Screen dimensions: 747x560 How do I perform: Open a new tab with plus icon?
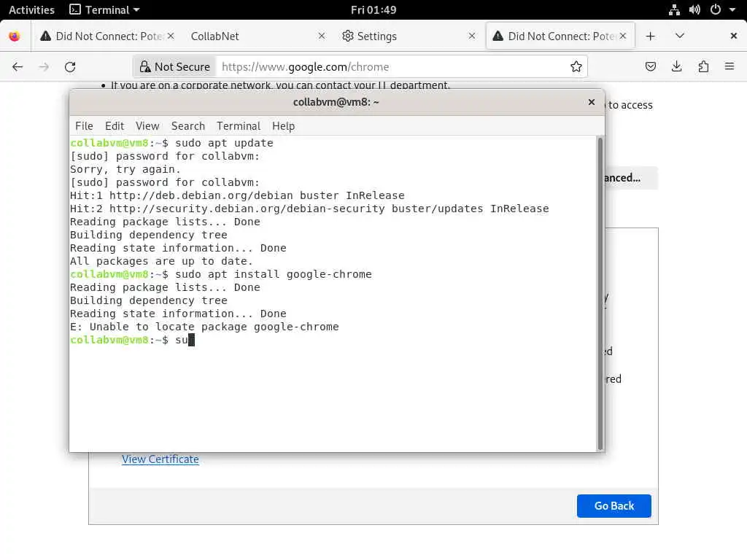click(650, 36)
